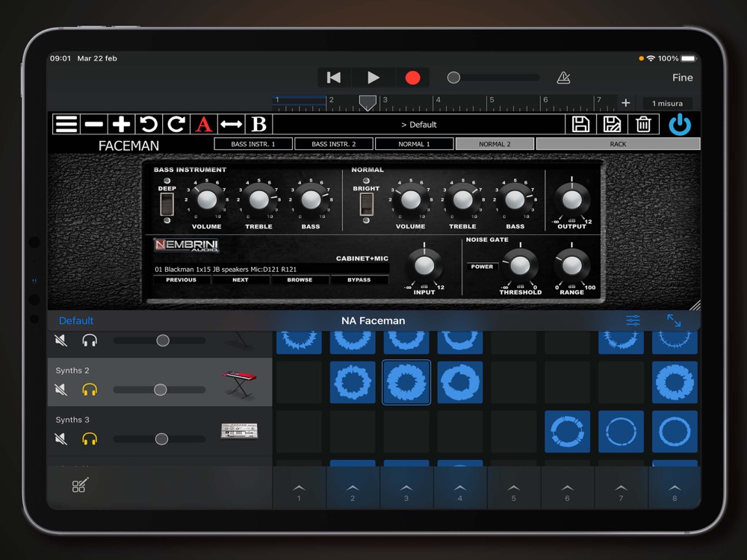Save the current preset with floppy icon
The width and height of the screenshot is (747, 560).
580,124
